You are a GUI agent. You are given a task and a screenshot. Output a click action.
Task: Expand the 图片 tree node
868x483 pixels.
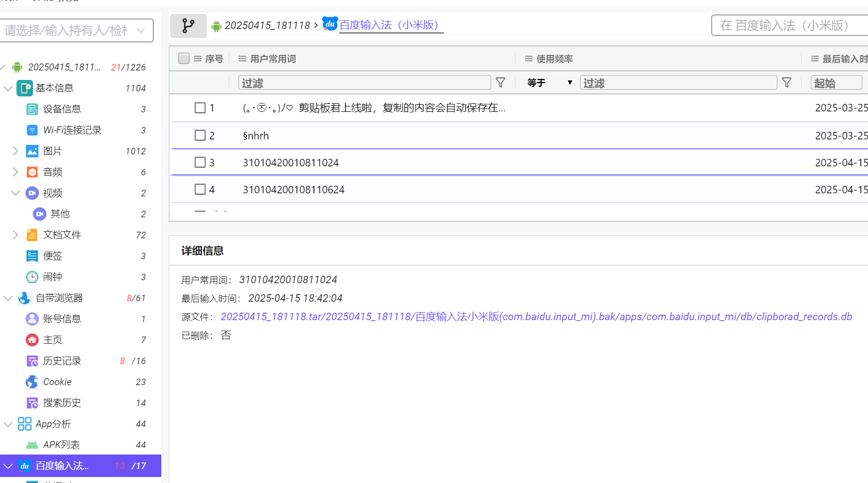coord(15,151)
